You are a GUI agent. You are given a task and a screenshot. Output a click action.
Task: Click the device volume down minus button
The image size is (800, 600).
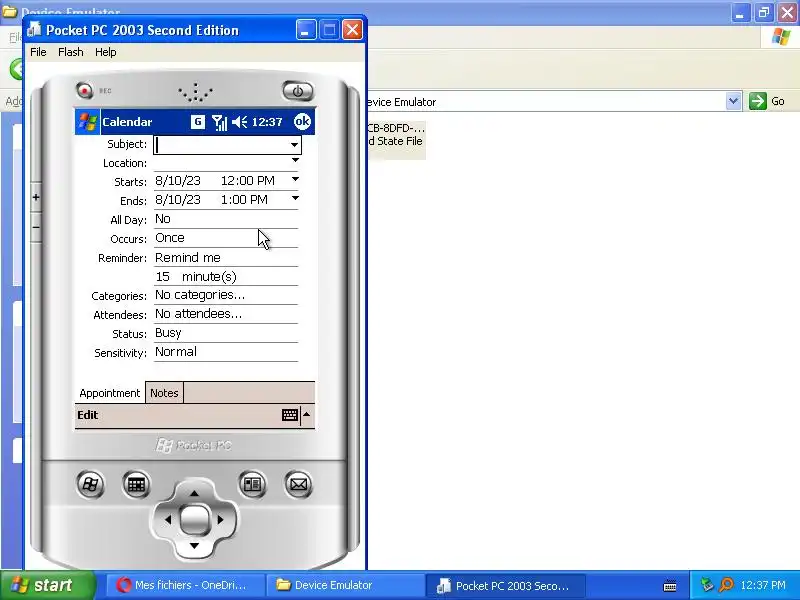36,227
